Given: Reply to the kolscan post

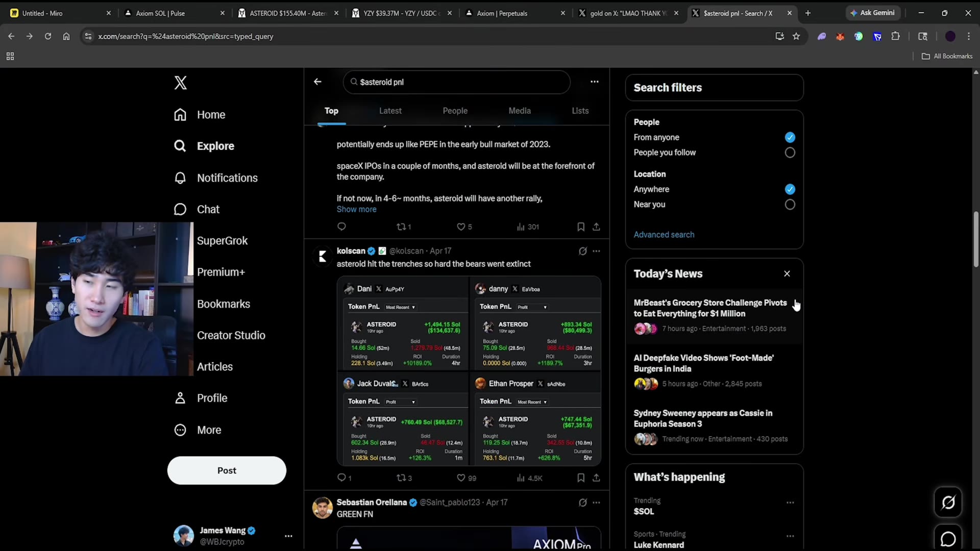Looking at the screenshot, I should [x=342, y=478].
